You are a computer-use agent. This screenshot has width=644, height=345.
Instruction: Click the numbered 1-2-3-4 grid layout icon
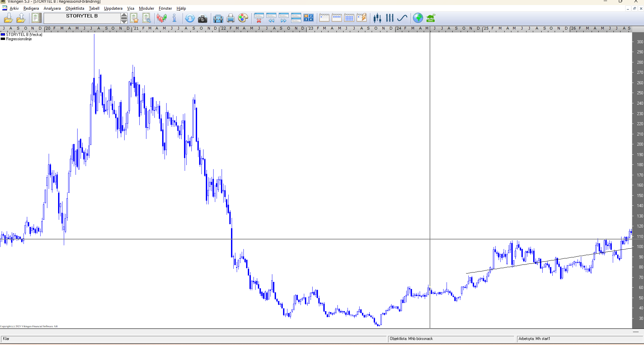309,18
